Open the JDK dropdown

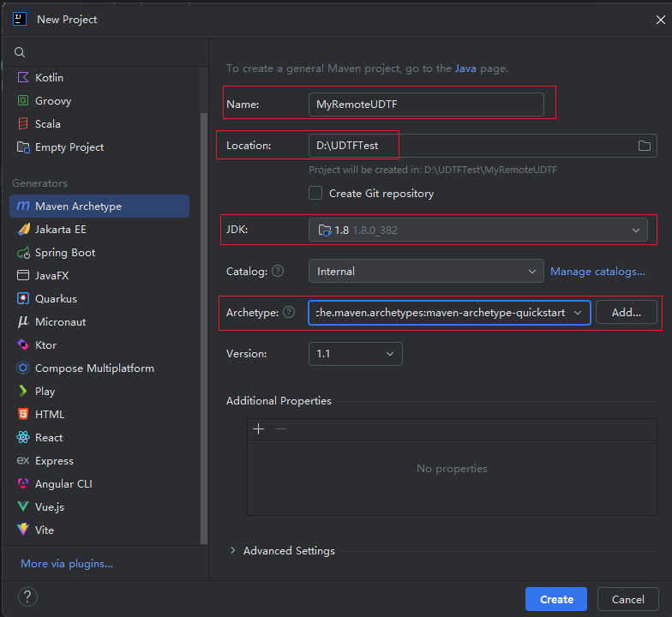(x=478, y=230)
